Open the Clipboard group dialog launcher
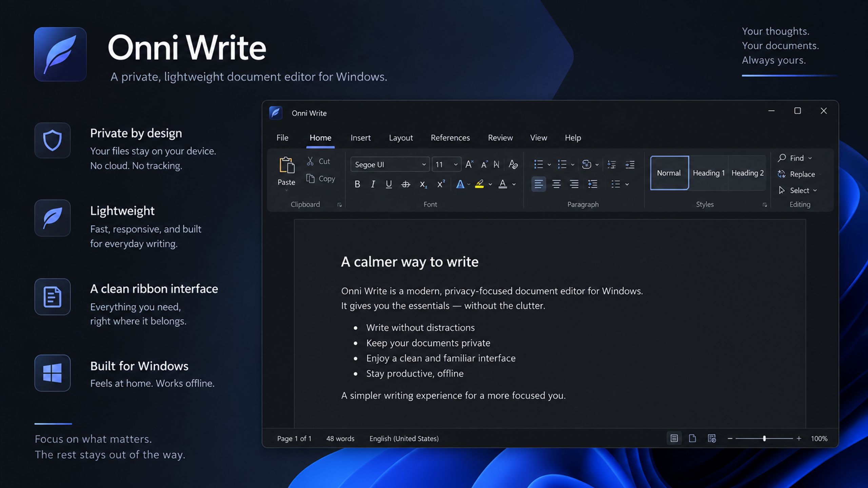868x488 pixels. point(339,205)
